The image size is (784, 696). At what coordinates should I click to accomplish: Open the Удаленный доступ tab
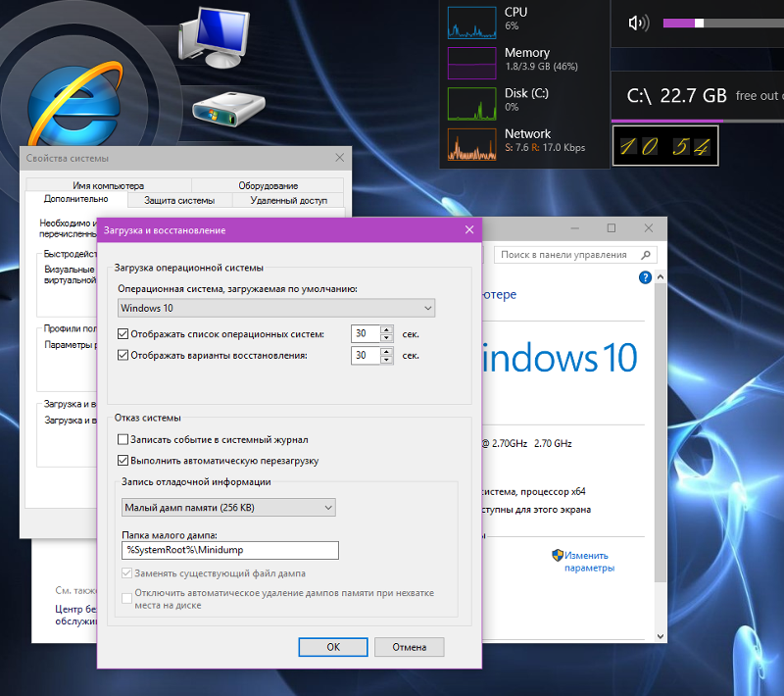click(288, 201)
